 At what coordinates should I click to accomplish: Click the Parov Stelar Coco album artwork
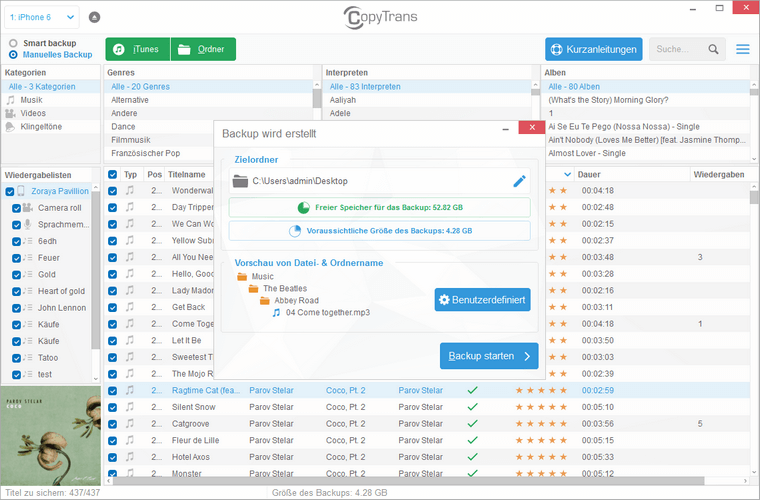pos(51,436)
